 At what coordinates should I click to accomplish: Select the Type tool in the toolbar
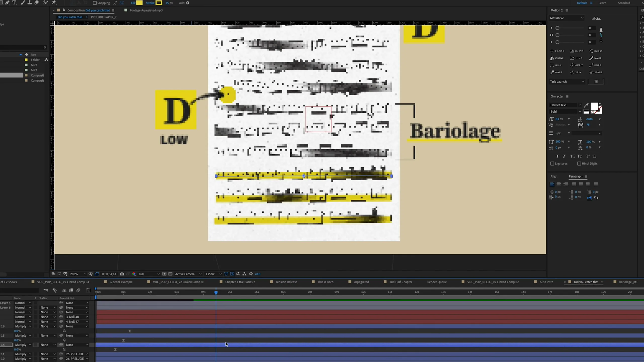14,3
